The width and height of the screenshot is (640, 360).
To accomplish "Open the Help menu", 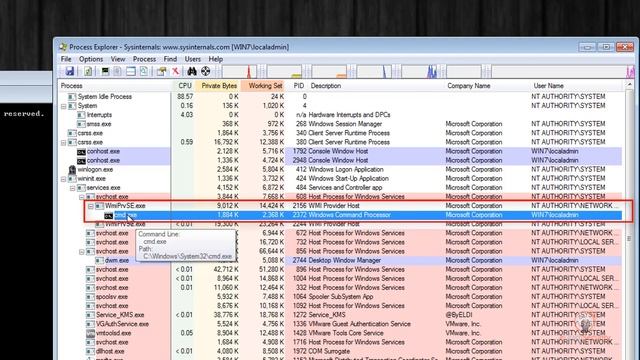I will coord(216,59).
